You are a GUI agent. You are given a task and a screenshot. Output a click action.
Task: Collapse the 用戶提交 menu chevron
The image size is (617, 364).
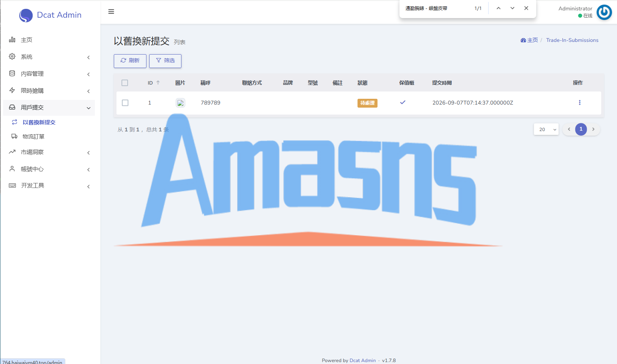point(88,108)
